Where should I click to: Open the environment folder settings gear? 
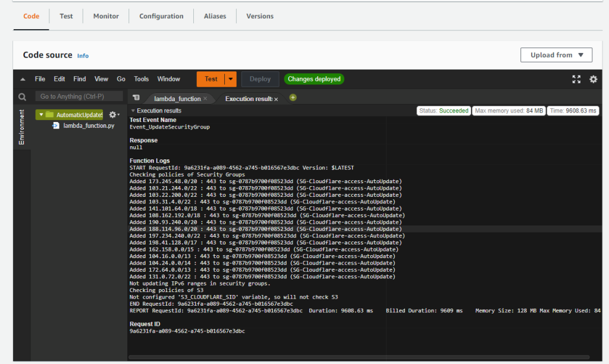(113, 115)
